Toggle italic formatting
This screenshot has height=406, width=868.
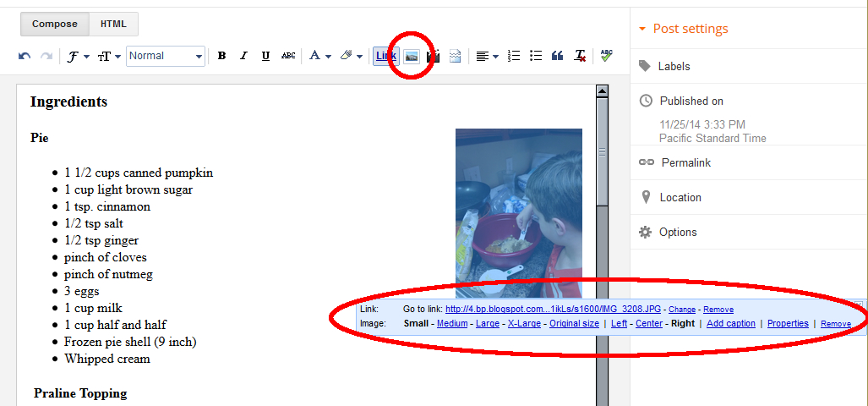(243, 57)
